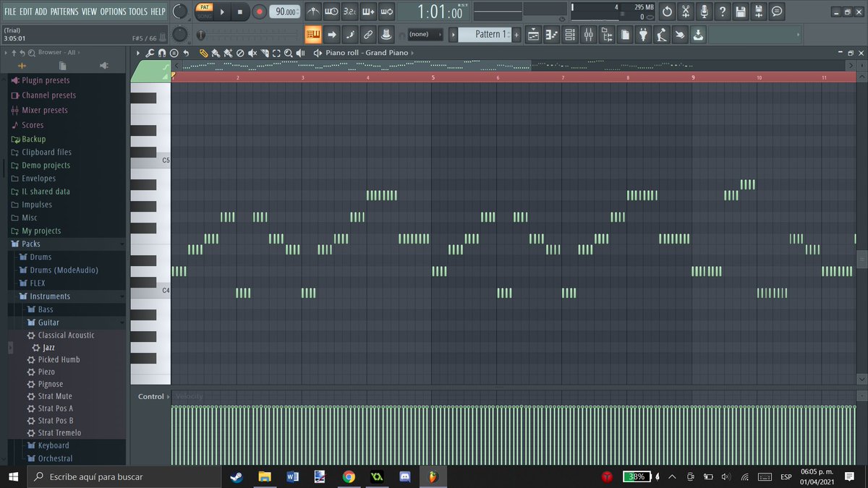
Task: Toggle wait for input to start
Action: tap(331, 12)
